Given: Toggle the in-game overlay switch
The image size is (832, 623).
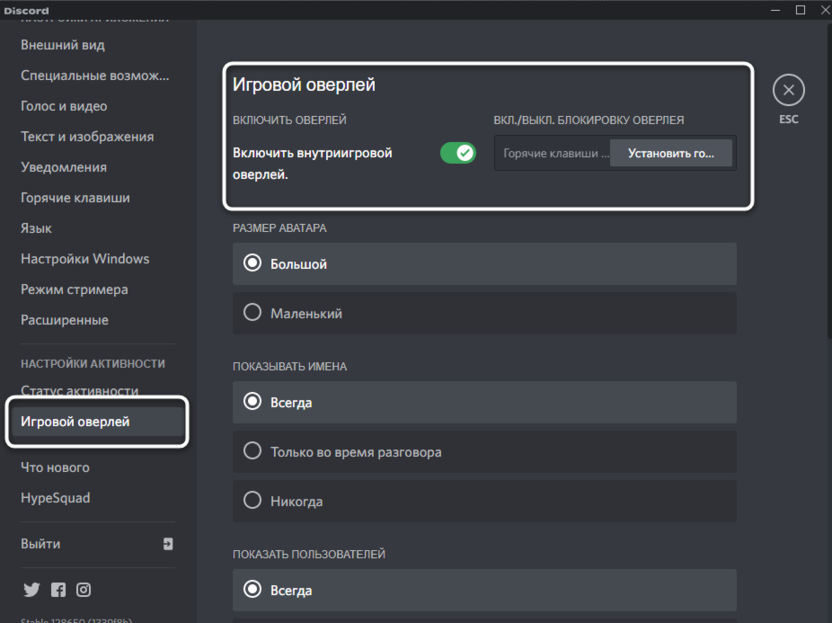Looking at the screenshot, I should click(458, 153).
